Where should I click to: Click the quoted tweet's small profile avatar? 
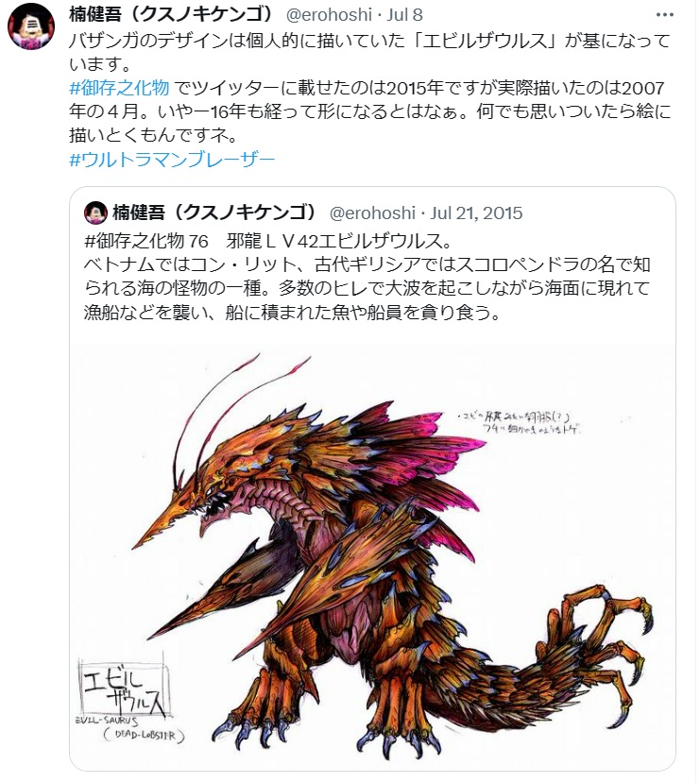pyautogui.click(x=95, y=213)
